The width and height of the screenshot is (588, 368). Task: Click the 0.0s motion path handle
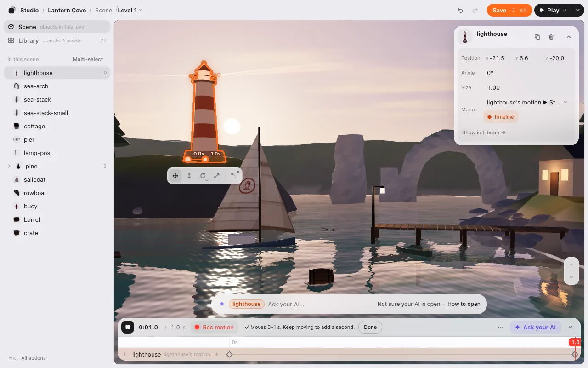coord(188,159)
